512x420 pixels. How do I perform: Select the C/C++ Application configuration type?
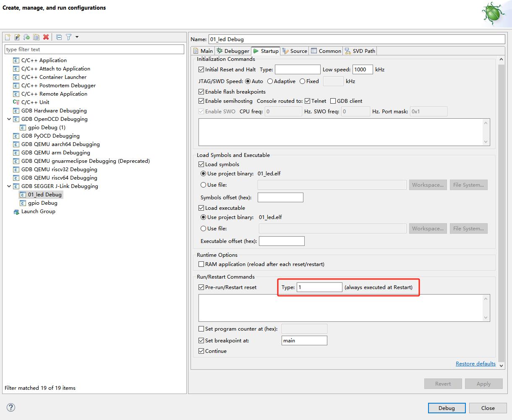click(44, 60)
